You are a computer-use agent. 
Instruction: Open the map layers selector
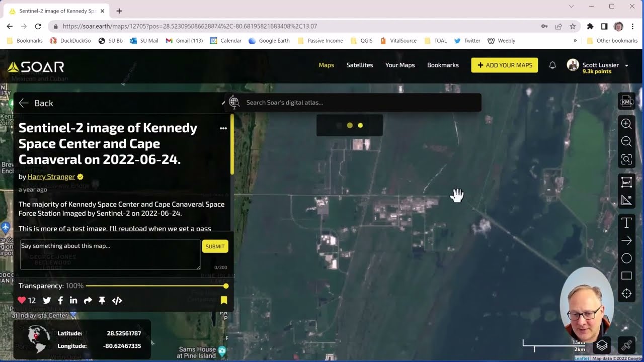pos(602,345)
